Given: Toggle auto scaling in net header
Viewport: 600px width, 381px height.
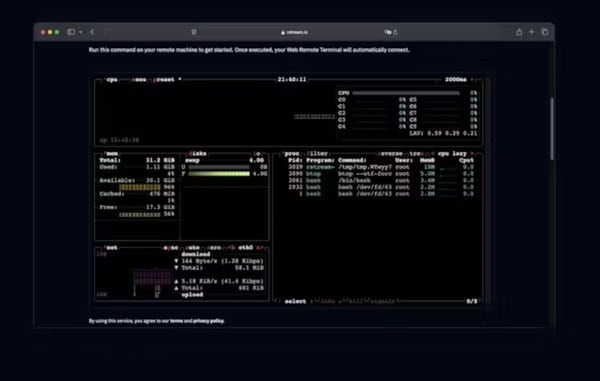Looking at the screenshot, I should [192, 248].
